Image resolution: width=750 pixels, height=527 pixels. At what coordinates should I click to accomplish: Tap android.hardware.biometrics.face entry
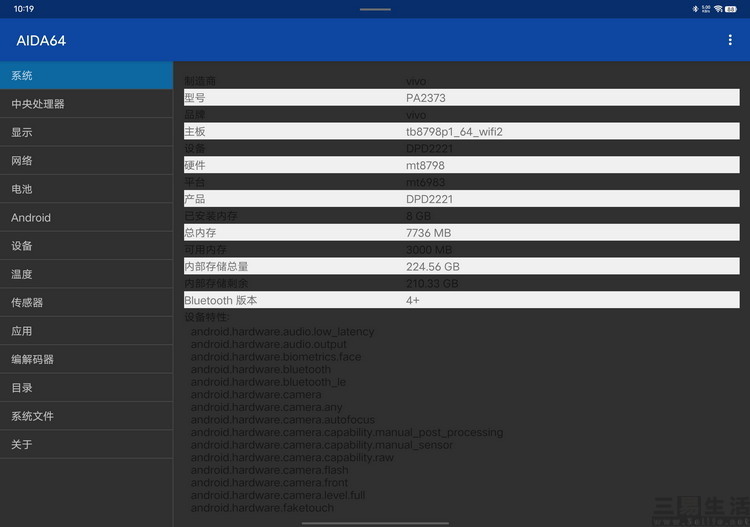tap(276, 357)
